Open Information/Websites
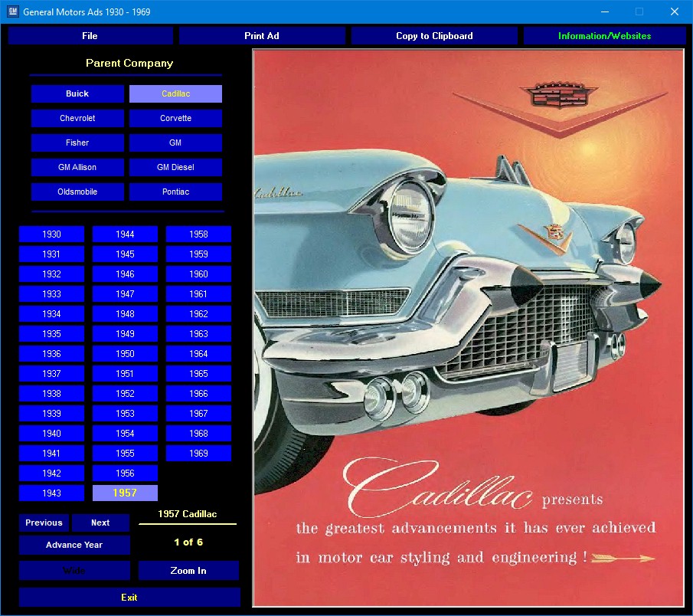Viewport: 693px width, 616px height. (x=604, y=36)
